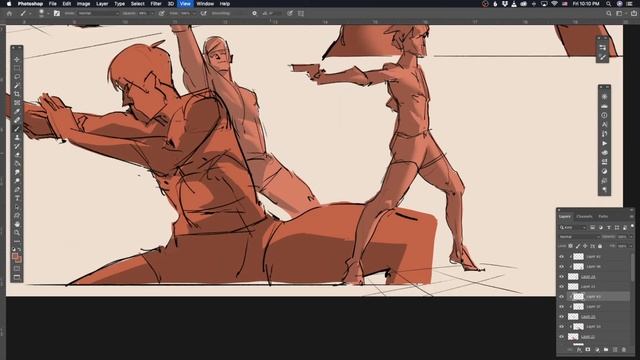Screen dimensions: 640x360
Task: Edit toolbar via the three-dots button
Action: point(17,242)
